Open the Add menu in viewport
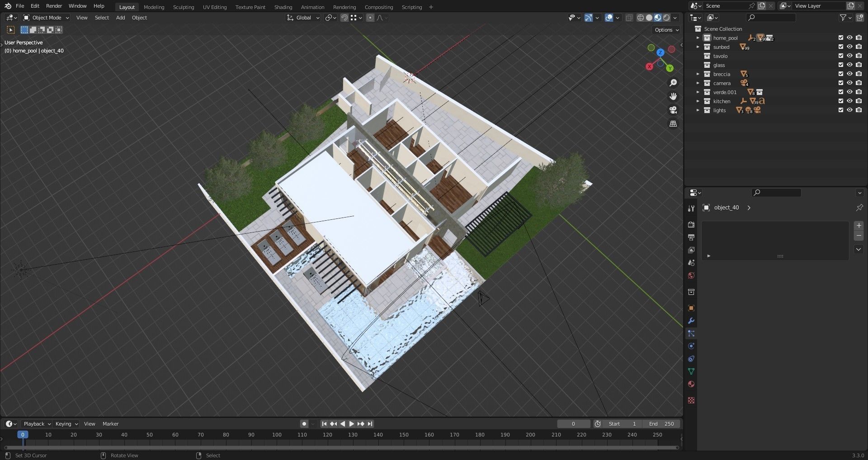 tap(120, 18)
